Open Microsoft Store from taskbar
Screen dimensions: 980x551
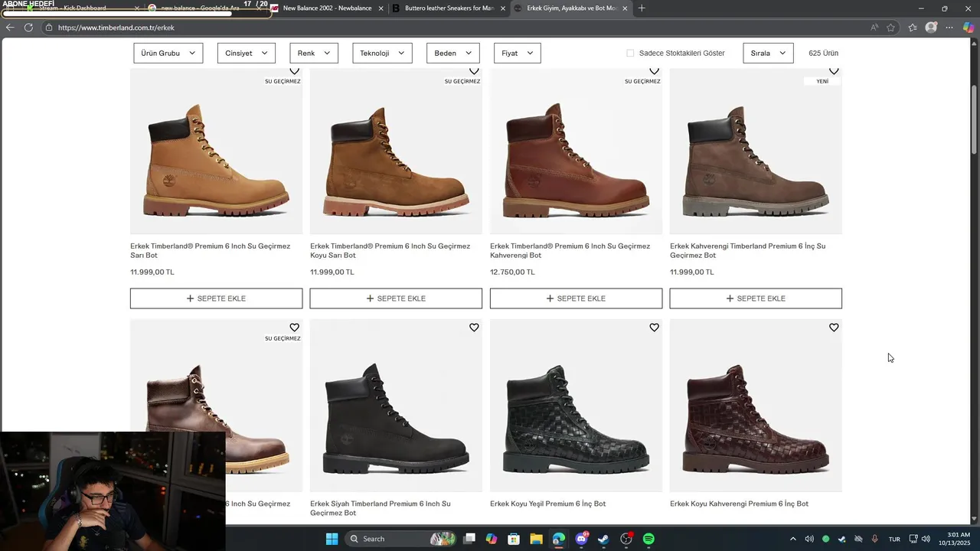[514, 539]
